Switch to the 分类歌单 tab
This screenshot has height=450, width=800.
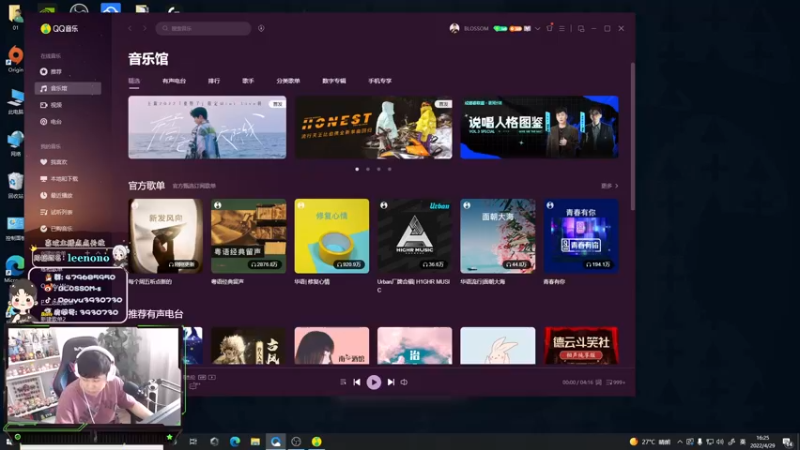click(x=288, y=81)
